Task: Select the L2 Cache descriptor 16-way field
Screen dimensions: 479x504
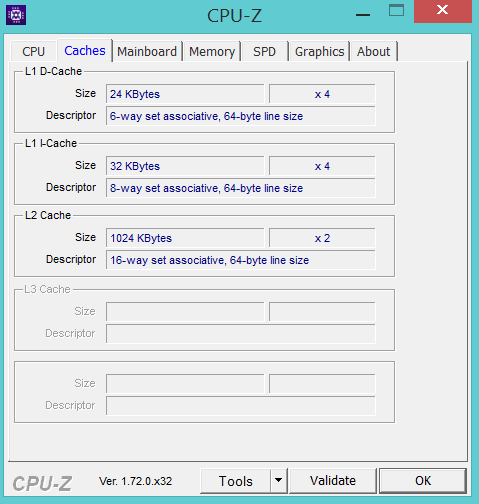Action: point(241,260)
